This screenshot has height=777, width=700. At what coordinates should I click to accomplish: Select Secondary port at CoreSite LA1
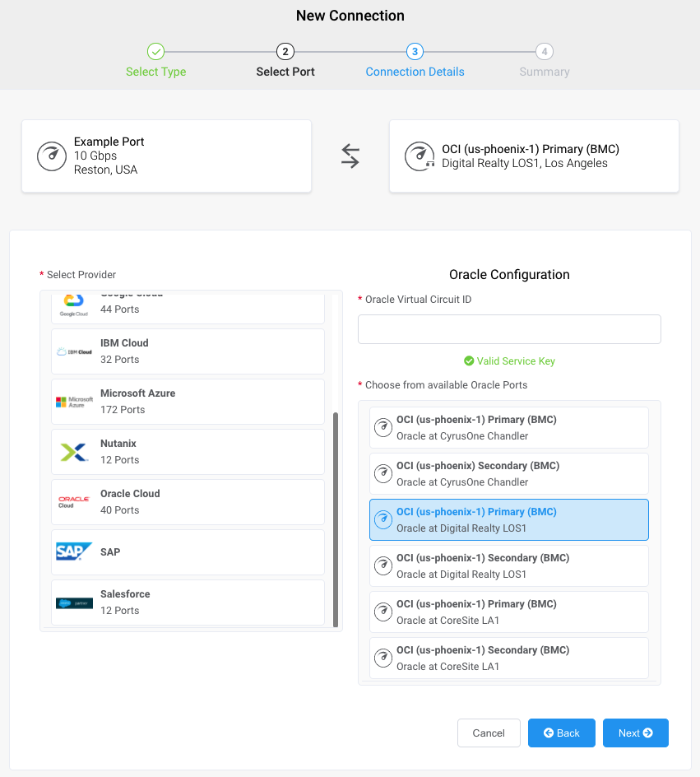click(509, 658)
